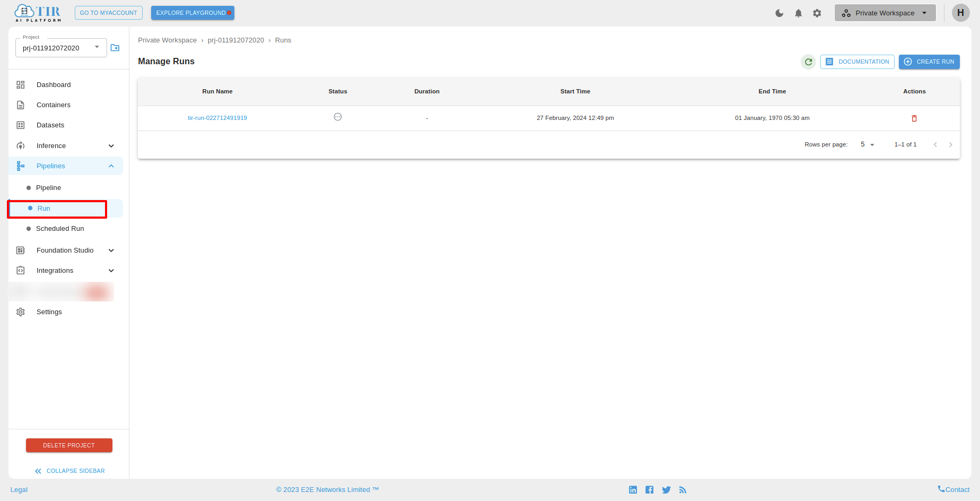Click Private Workspace breadcrumb
The height and width of the screenshot is (501, 980).
[x=167, y=40]
